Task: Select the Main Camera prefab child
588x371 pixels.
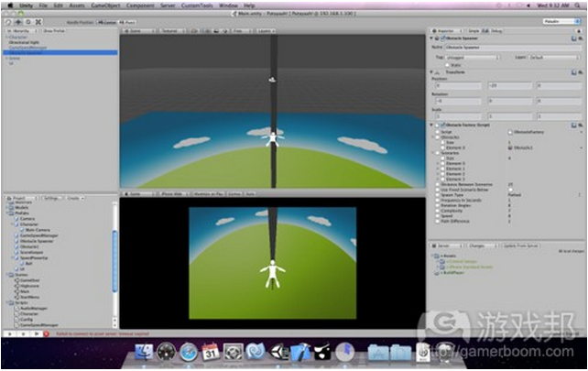Action: tap(38, 230)
